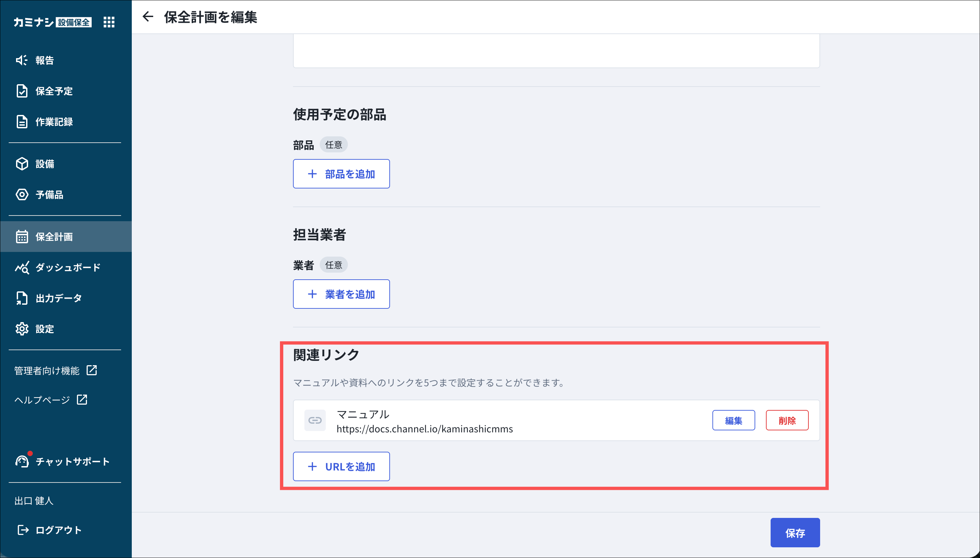Click the 設備 cube icon in sidebar
The height and width of the screenshot is (558, 980).
[x=22, y=164]
